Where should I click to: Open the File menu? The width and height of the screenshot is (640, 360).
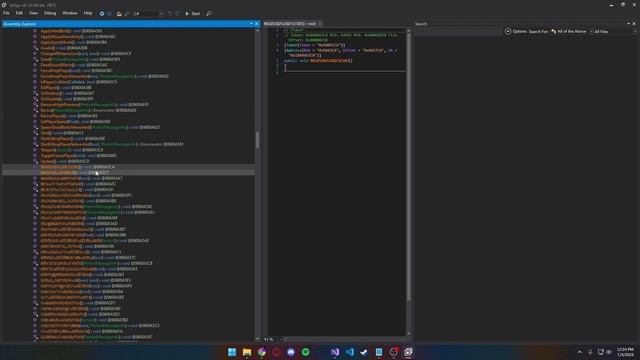click(x=7, y=13)
